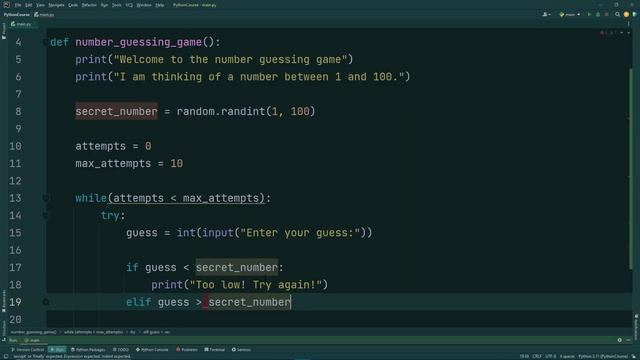640x360 pixels.
Task: Click the CRLF line separator in status bar
Action: (x=537, y=356)
